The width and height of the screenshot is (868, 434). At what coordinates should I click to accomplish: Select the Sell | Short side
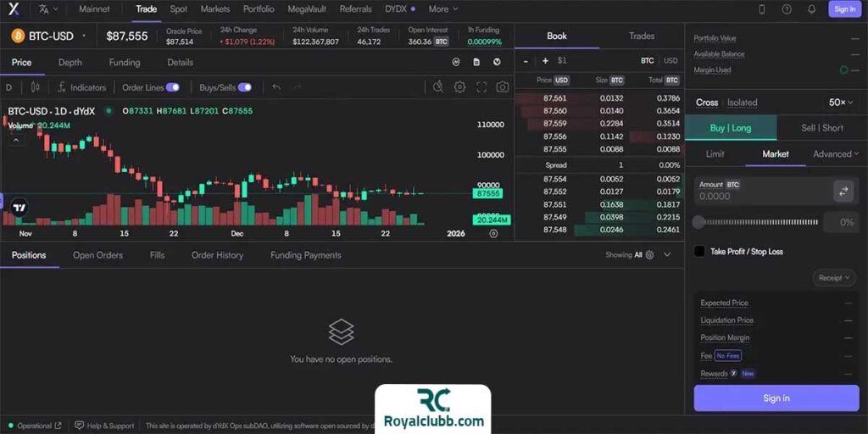click(x=822, y=128)
